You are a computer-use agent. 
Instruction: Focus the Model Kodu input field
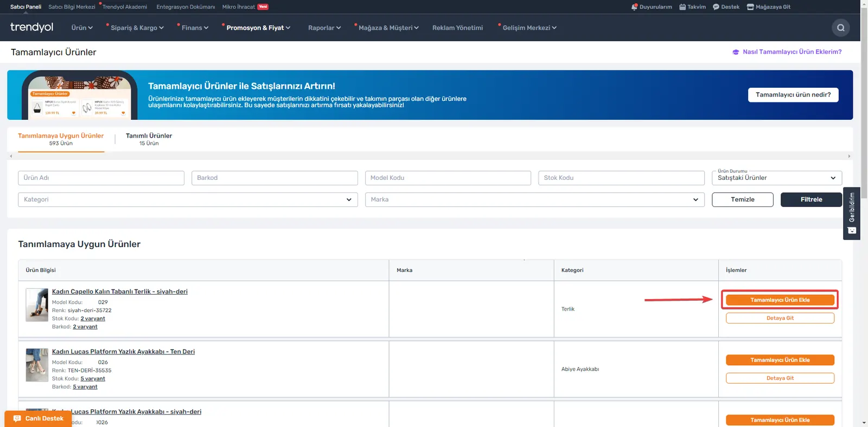[448, 178]
